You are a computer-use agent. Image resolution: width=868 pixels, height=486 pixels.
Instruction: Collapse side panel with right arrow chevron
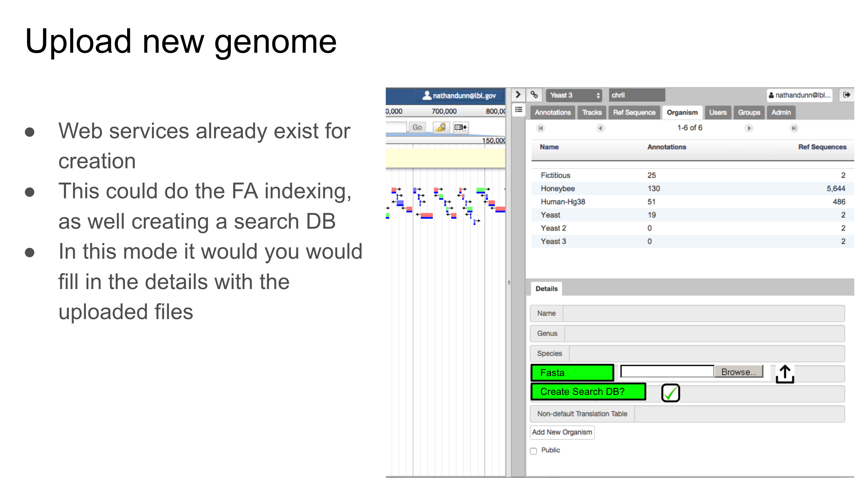tap(518, 95)
